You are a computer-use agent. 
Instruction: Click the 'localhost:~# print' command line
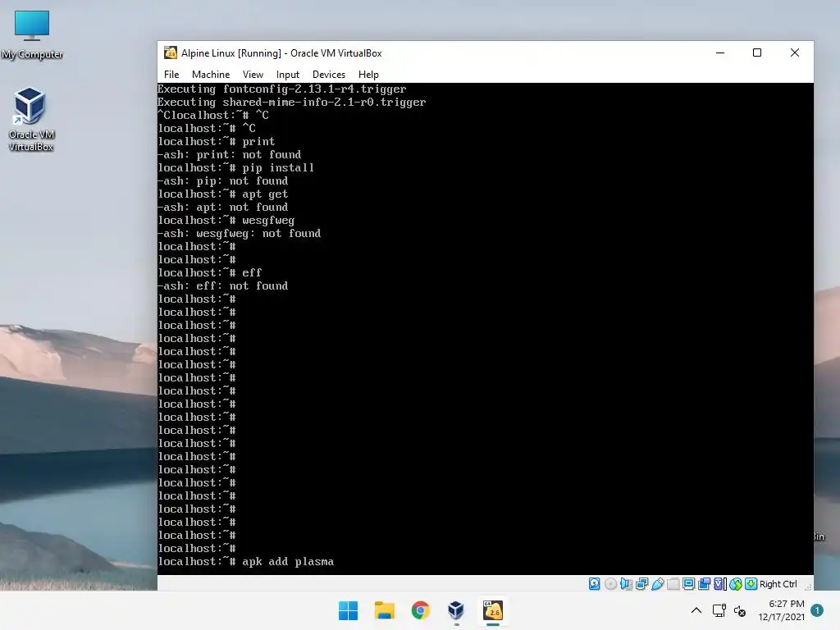217,141
